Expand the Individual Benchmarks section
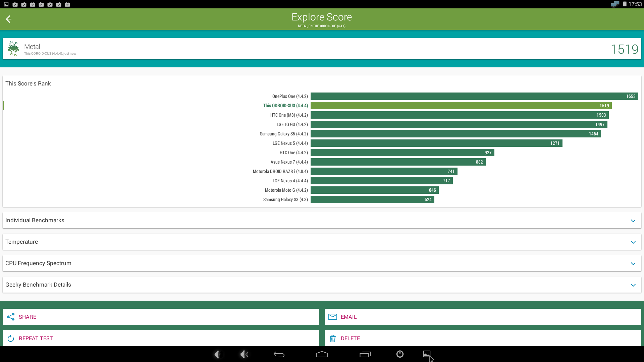Viewport: 644px width, 362px height. (322, 220)
